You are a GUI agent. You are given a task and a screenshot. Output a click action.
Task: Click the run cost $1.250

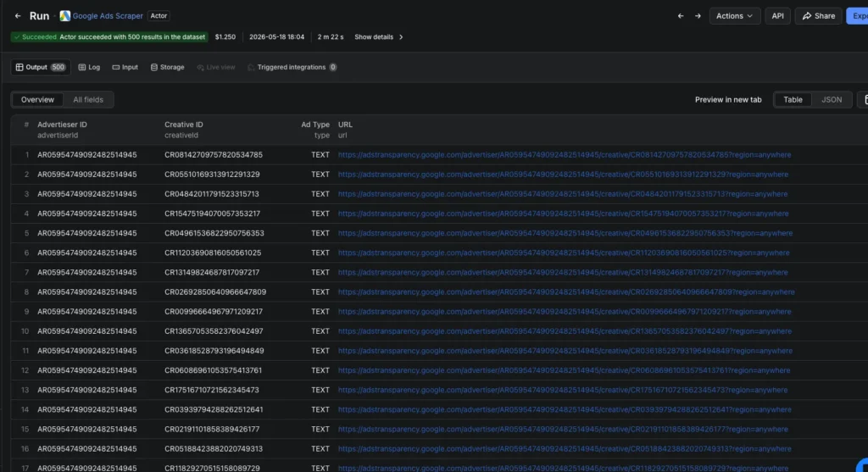click(225, 37)
